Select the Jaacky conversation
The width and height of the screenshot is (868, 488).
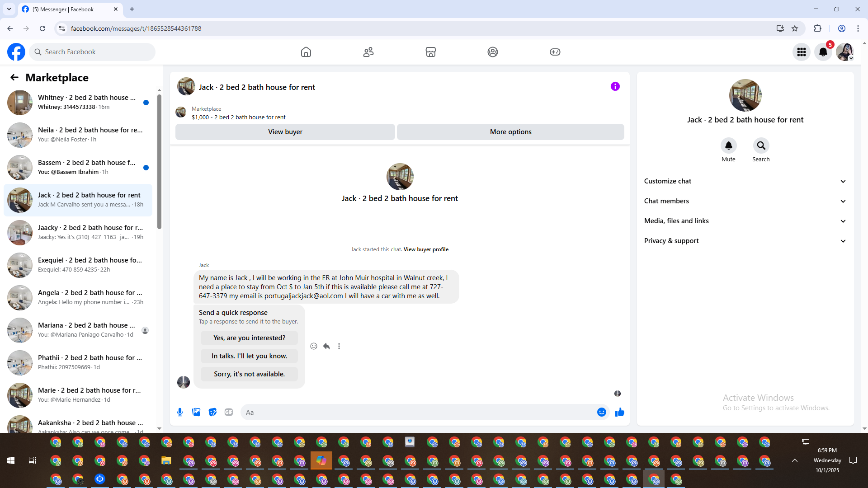(78, 233)
